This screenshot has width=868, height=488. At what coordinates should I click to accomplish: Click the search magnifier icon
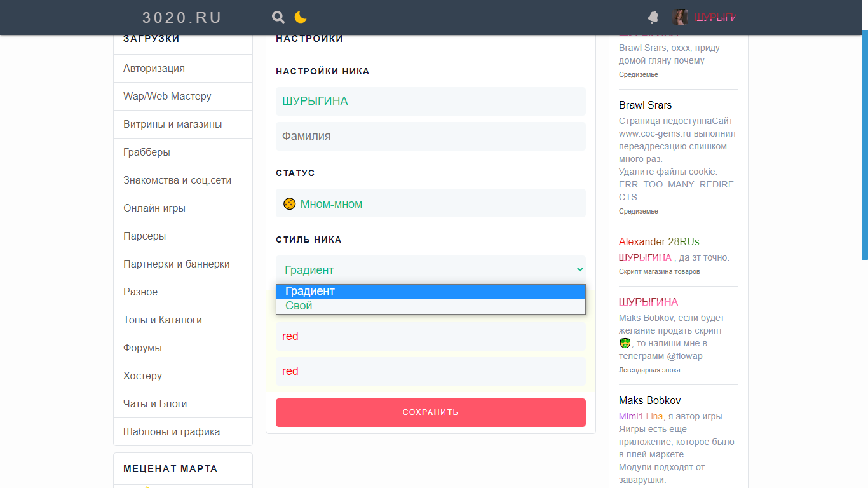tap(278, 17)
